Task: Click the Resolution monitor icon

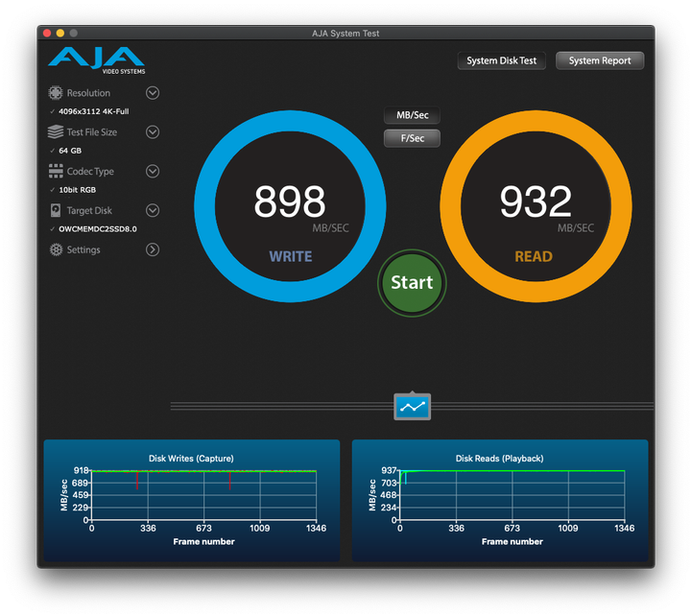Action: point(56,93)
